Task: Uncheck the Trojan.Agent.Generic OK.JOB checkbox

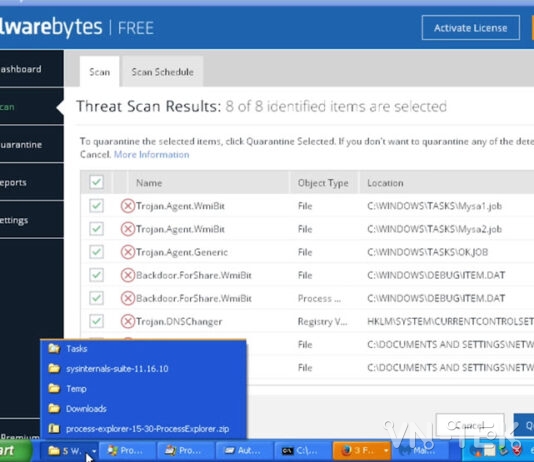Action: [x=96, y=252]
